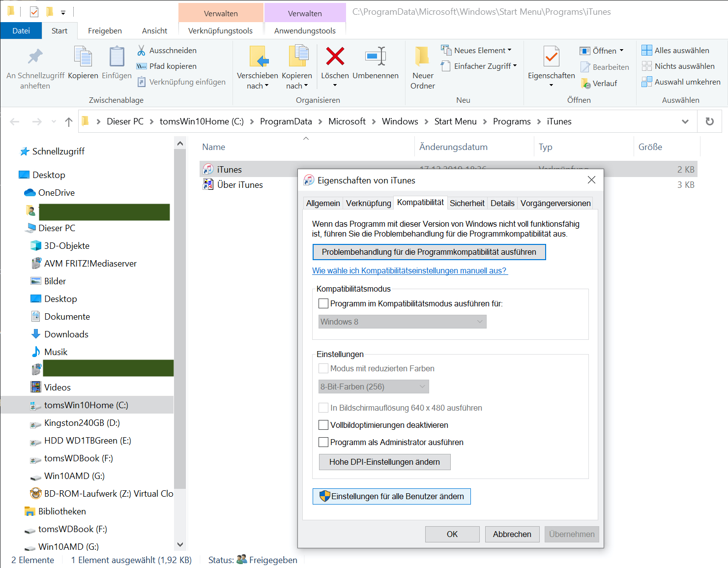Switch to the Sicherheit tab
The height and width of the screenshot is (568, 728).
[x=466, y=203]
